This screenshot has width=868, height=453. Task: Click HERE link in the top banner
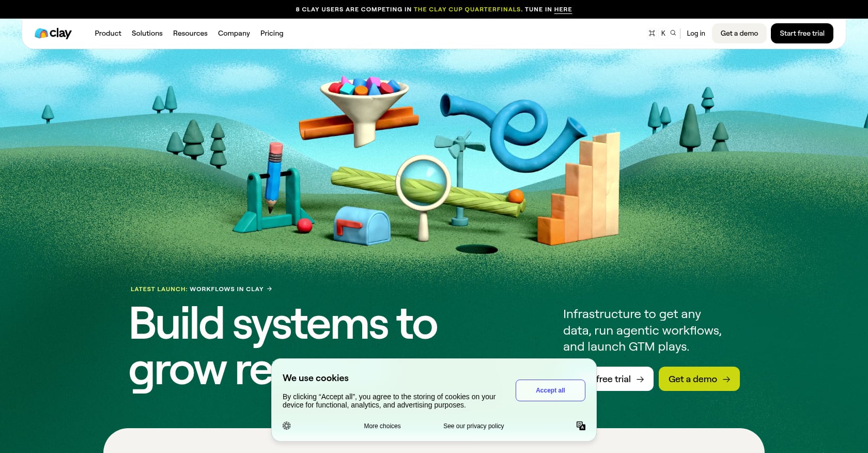pos(563,9)
